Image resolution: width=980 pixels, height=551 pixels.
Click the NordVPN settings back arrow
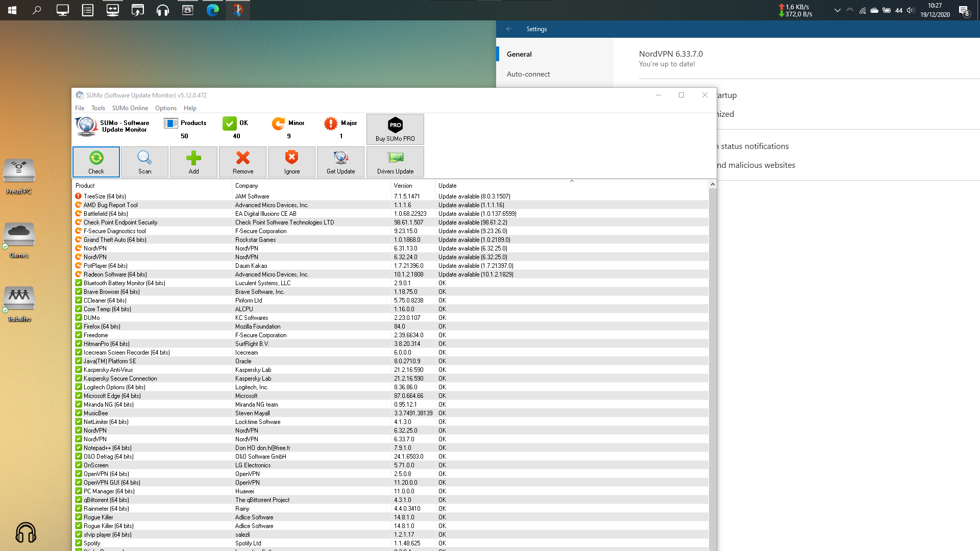509,29
